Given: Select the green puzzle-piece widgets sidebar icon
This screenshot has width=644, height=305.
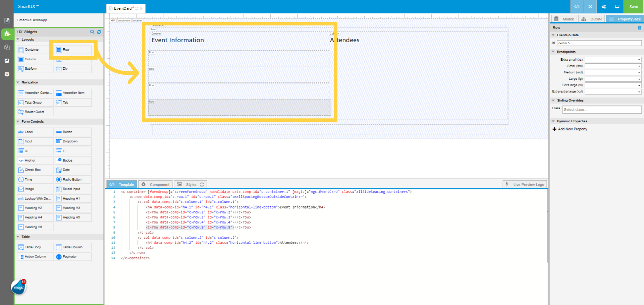Looking at the screenshot, I should (7, 34).
